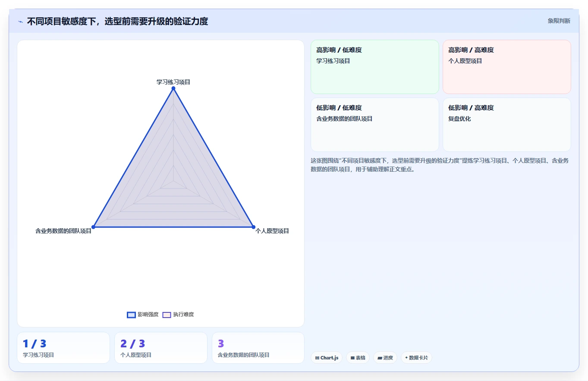
Task: Click the radar vertex point for 含业务数据的团队项目
Action: [x=93, y=227]
